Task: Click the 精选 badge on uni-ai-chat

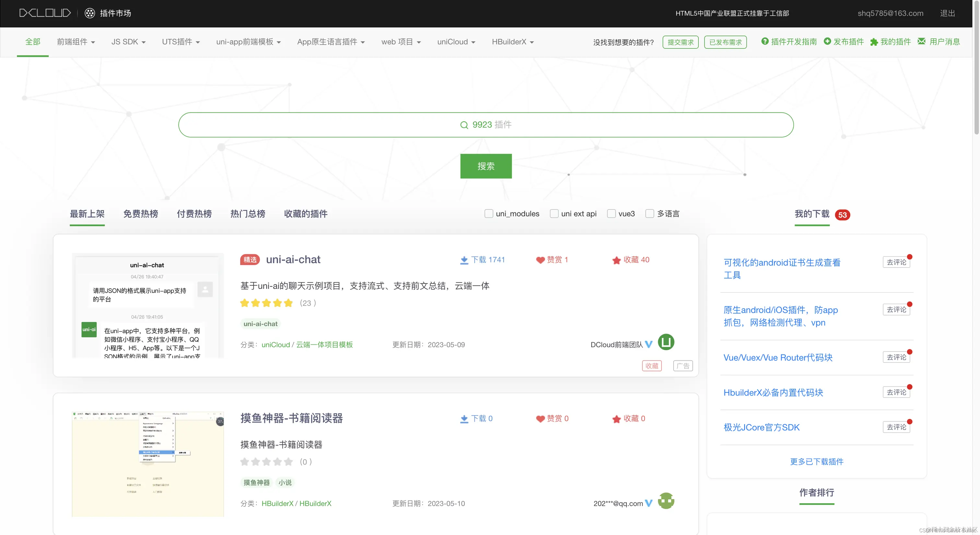Action: [250, 260]
